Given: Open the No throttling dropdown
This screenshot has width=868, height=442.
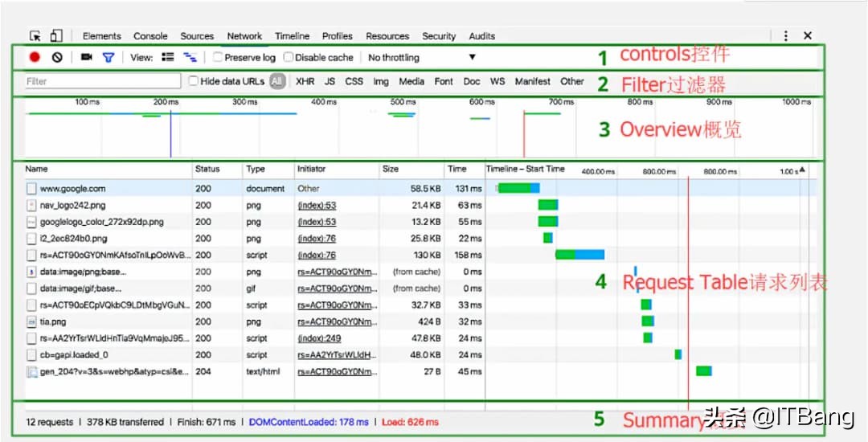Looking at the screenshot, I should [x=421, y=58].
